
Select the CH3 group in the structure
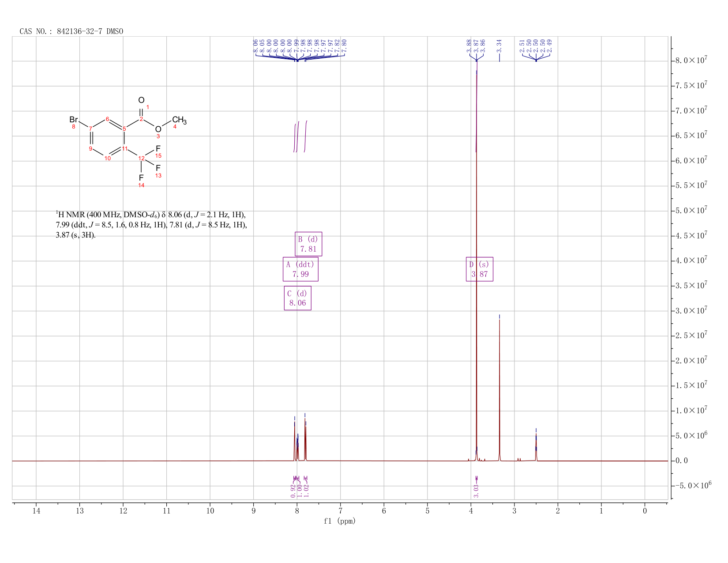coord(179,120)
